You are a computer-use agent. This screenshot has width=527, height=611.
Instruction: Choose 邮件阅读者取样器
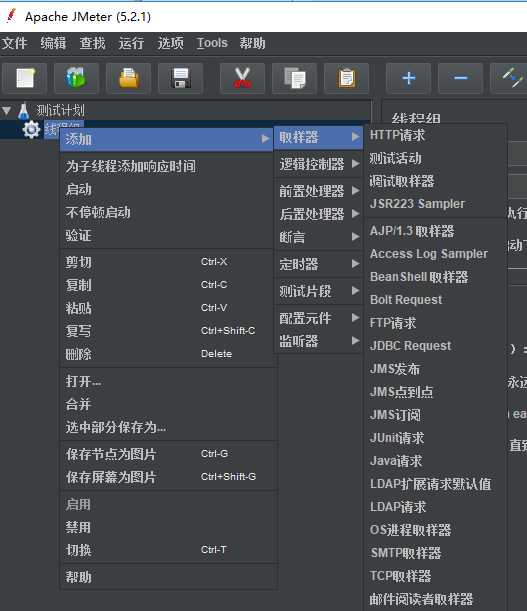(435, 599)
